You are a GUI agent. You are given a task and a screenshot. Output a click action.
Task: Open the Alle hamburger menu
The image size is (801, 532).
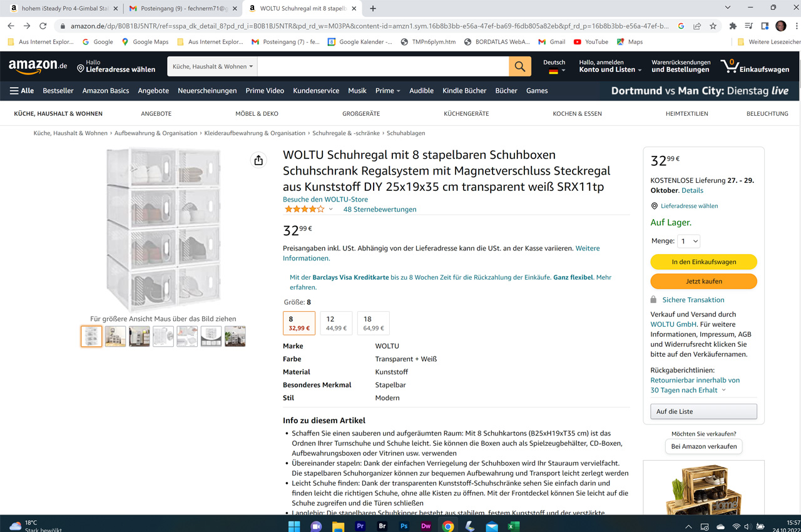point(22,91)
